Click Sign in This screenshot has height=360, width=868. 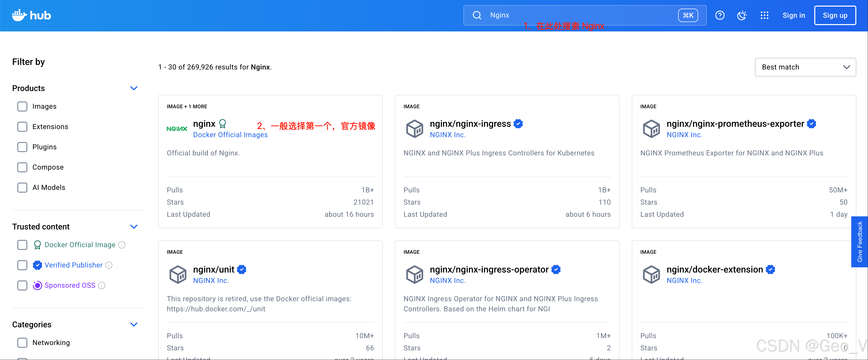[793, 15]
